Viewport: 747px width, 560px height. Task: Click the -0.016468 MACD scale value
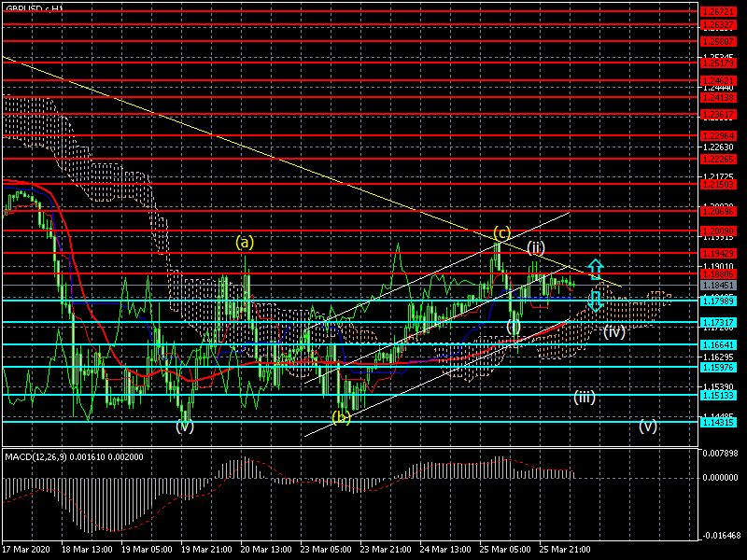[x=719, y=535]
